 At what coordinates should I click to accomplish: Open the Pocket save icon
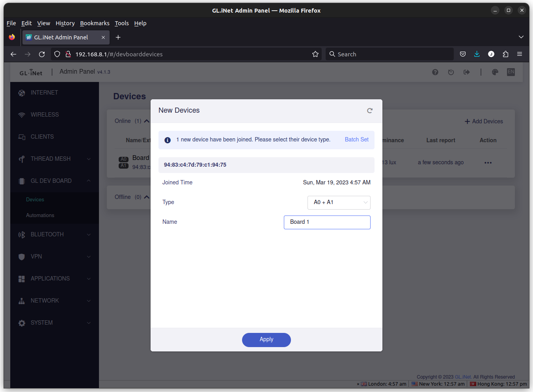463,54
